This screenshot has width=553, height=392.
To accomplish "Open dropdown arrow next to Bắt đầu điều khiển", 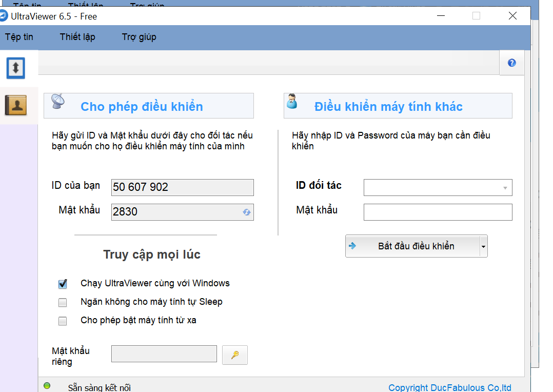I will [x=483, y=247].
